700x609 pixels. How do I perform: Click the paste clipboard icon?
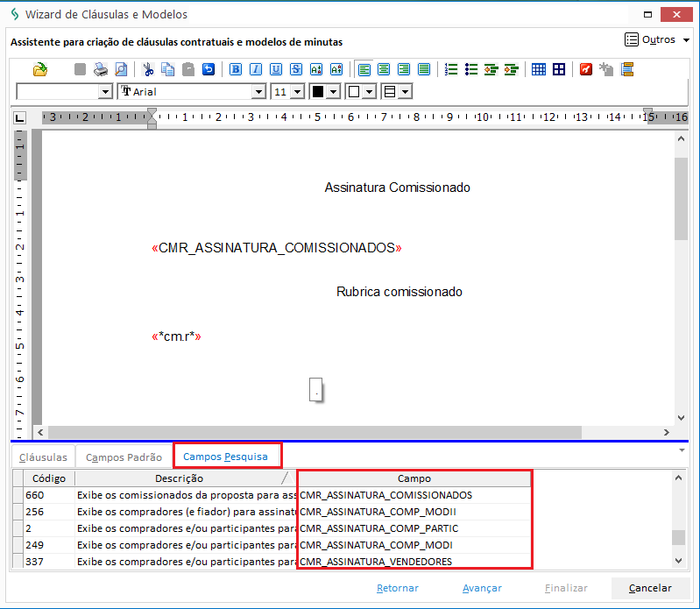188,69
